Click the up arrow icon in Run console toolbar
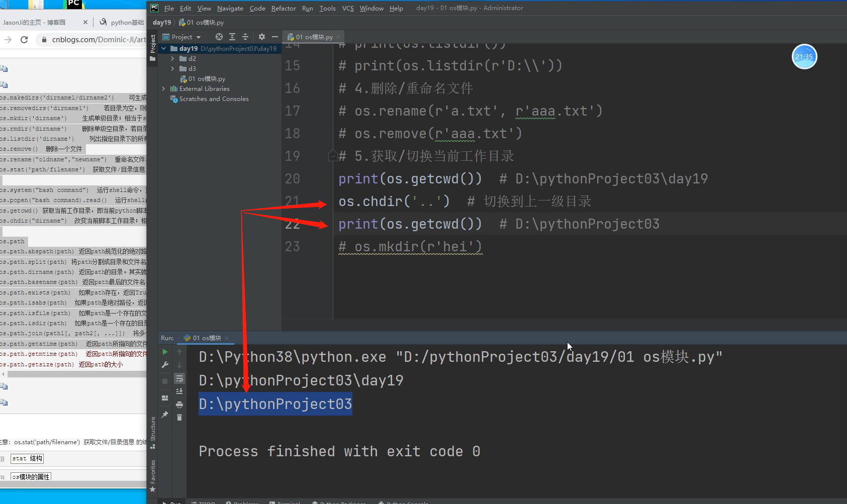The height and width of the screenshot is (504, 847). point(179,352)
